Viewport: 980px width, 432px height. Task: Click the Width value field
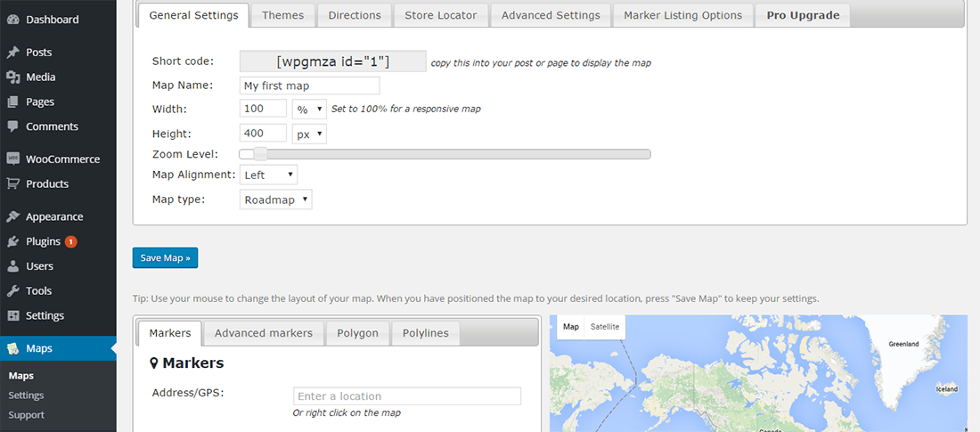(x=263, y=109)
